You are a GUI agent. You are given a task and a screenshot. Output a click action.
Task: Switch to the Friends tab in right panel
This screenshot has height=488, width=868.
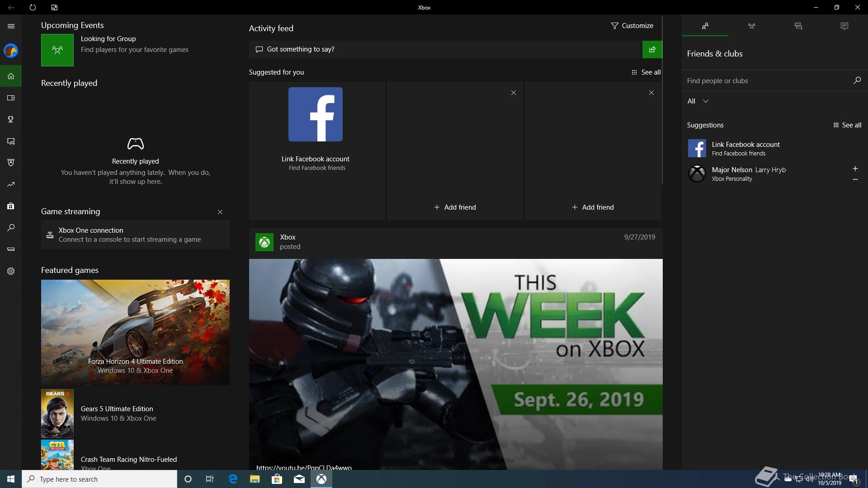[x=705, y=26]
